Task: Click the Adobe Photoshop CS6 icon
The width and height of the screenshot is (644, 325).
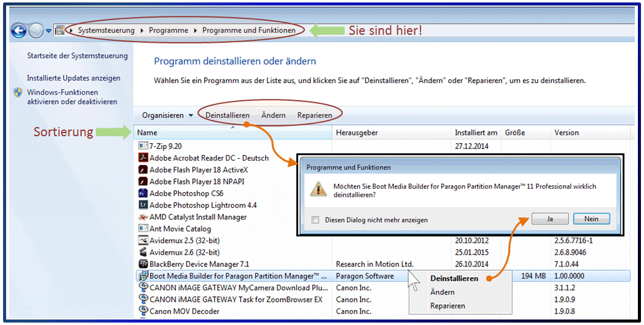Action: click(x=144, y=193)
